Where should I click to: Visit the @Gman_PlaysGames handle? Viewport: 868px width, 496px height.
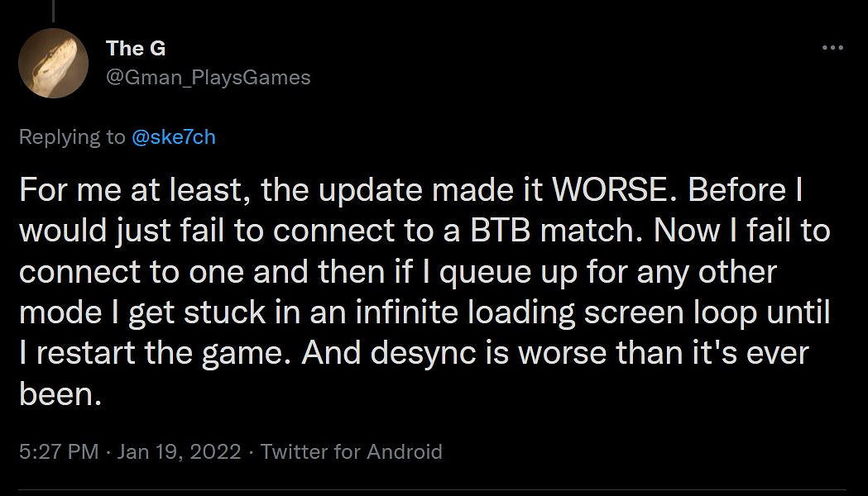click(x=209, y=78)
